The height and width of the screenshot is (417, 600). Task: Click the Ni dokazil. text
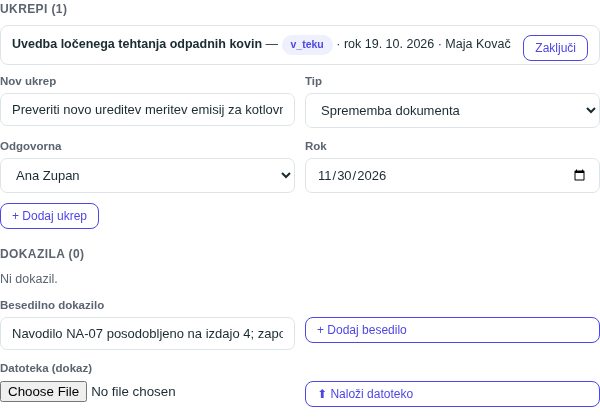[x=29, y=279]
